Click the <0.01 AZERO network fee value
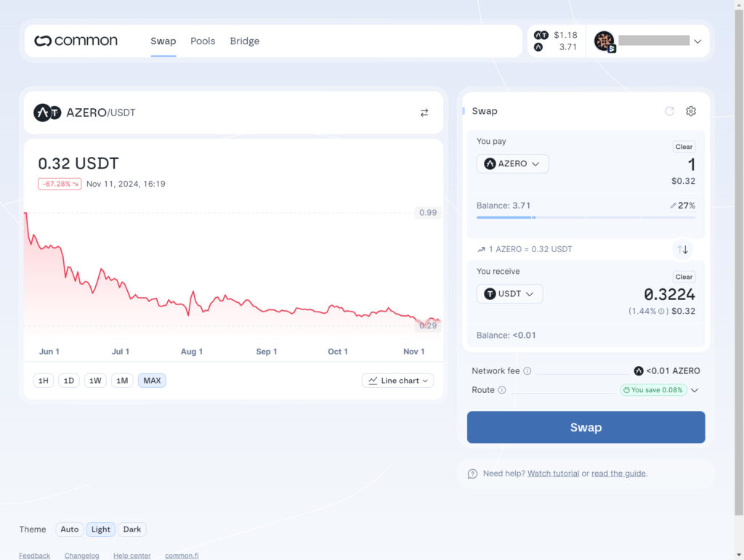This screenshot has height=560, width=744. 673,371
